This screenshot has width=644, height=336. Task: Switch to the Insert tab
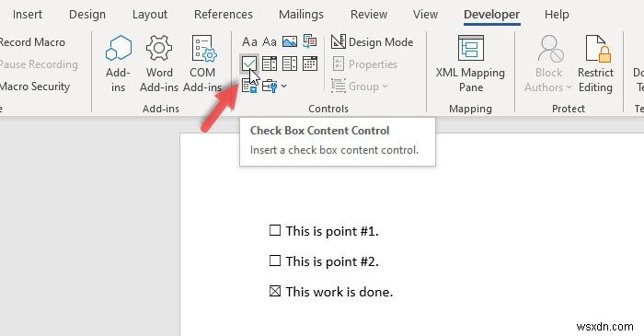pyautogui.click(x=27, y=15)
